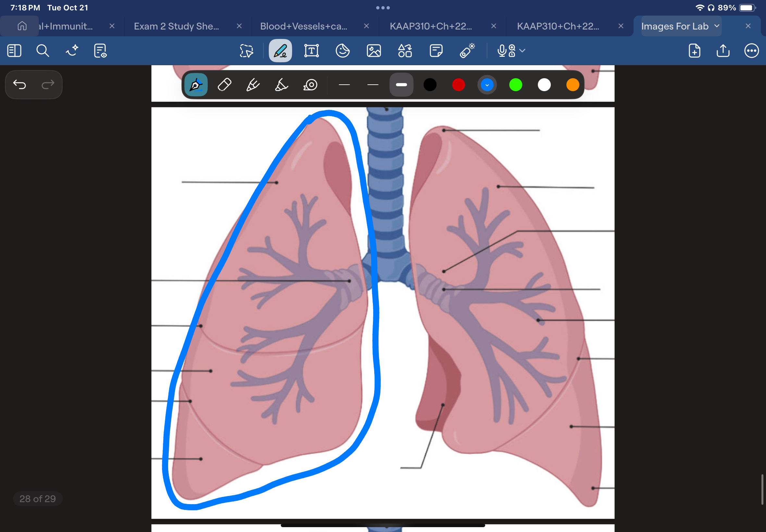
Task: Open the Images For Lab tab dropdown
Action: coord(716,26)
